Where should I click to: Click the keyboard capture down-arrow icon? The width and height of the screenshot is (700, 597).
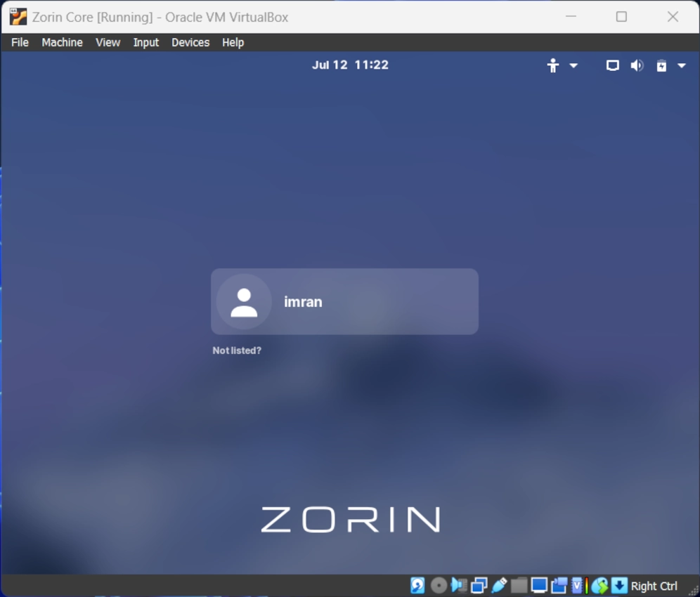[x=619, y=585]
